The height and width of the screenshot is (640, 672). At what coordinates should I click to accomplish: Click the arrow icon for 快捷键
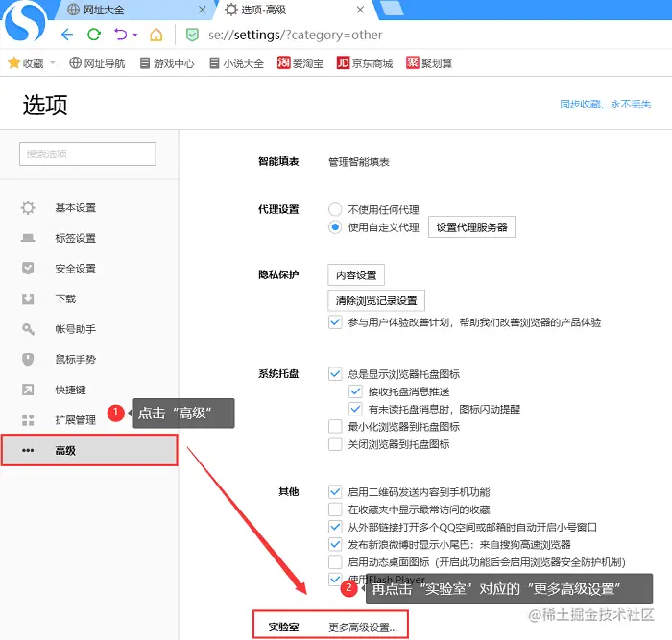coord(28,390)
